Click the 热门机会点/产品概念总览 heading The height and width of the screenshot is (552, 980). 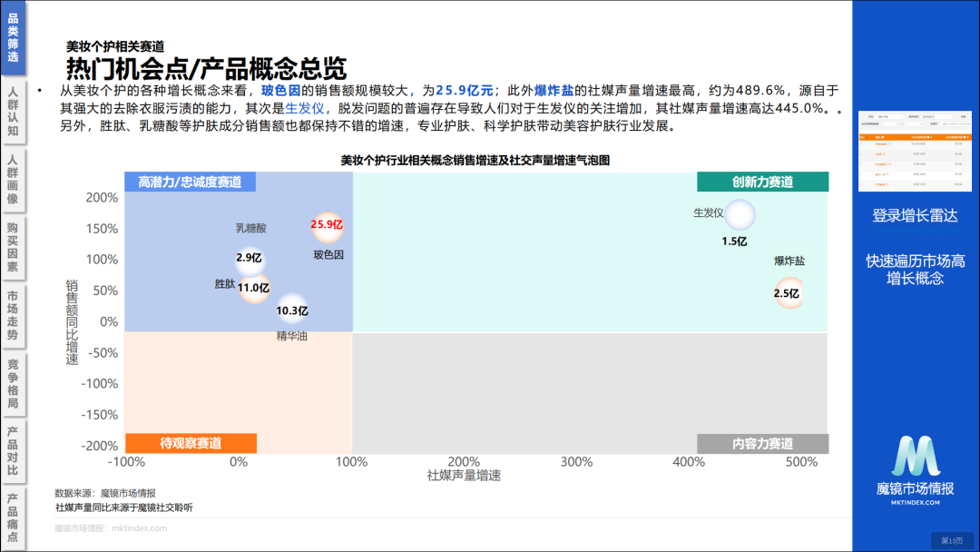point(206,68)
